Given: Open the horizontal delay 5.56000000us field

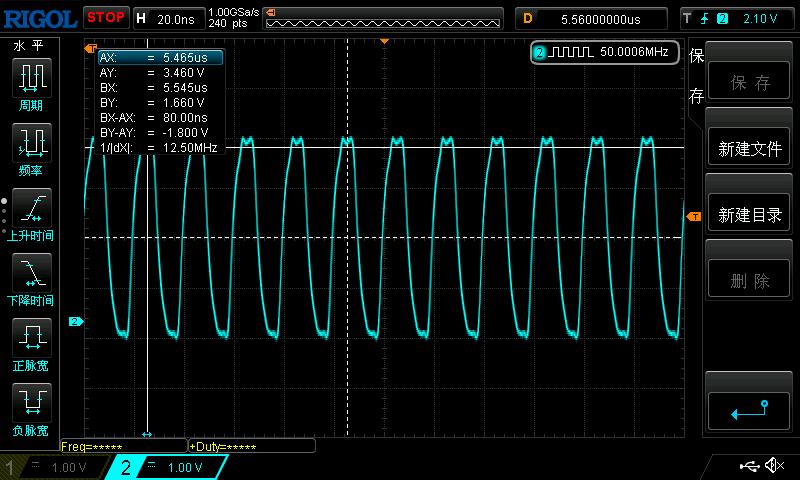Looking at the screenshot, I should (590, 18).
